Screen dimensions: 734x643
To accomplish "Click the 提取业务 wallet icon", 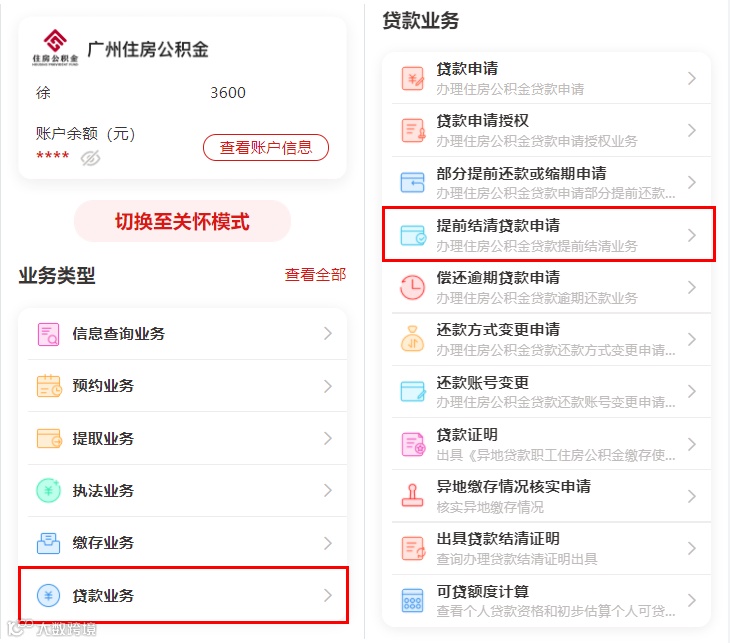I will [x=48, y=439].
